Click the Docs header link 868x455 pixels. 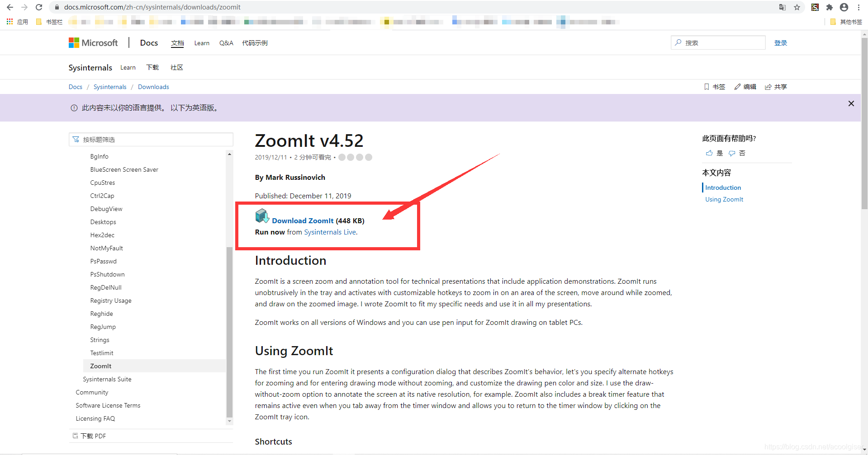point(149,43)
